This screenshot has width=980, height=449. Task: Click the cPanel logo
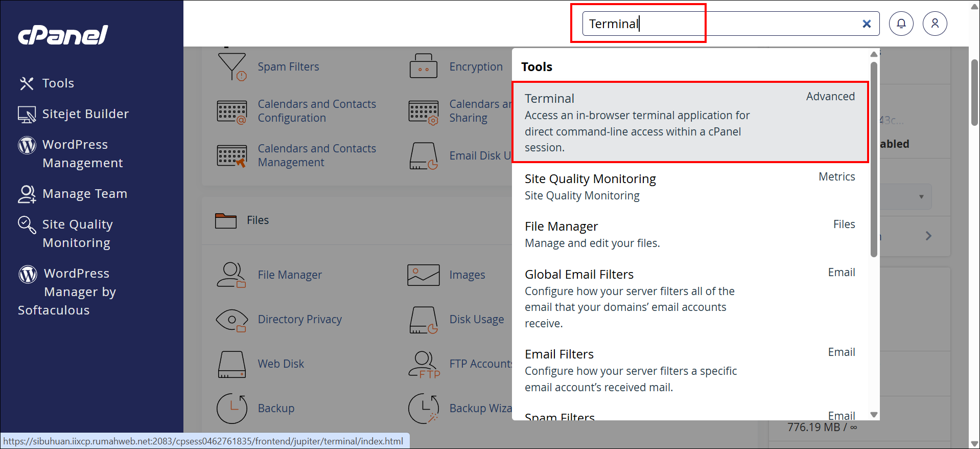click(x=63, y=35)
